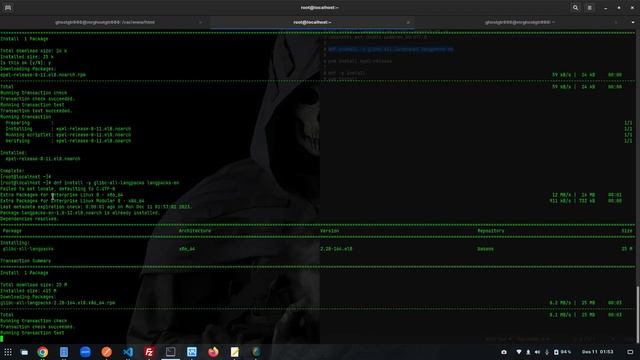Open Visual Studio Code from taskbar
The width and height of the screenshot is (640, 360).
coord(128,352)
